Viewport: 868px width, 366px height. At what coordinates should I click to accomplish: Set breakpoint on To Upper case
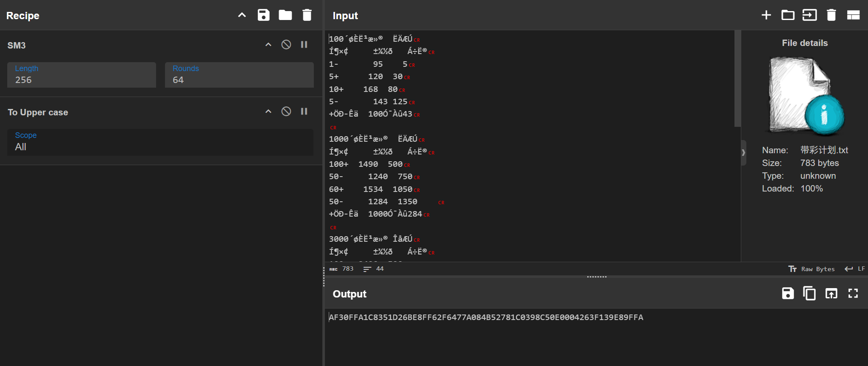click(x=304, y=112)
